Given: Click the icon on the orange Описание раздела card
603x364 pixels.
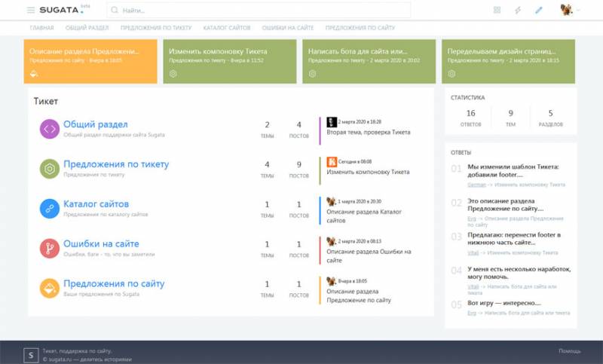Looking at the screenshot, I should pos(34,73).
